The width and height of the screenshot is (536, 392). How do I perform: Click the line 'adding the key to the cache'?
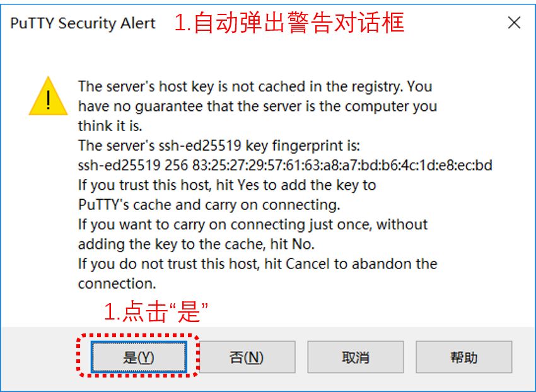tap(196, 245)
